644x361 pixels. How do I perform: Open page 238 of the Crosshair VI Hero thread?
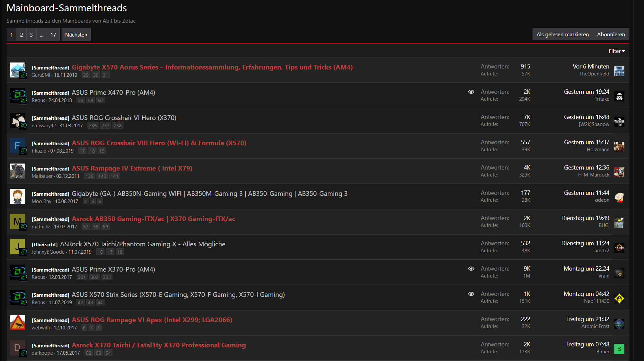pyautogui.click(x=117, y=126)
